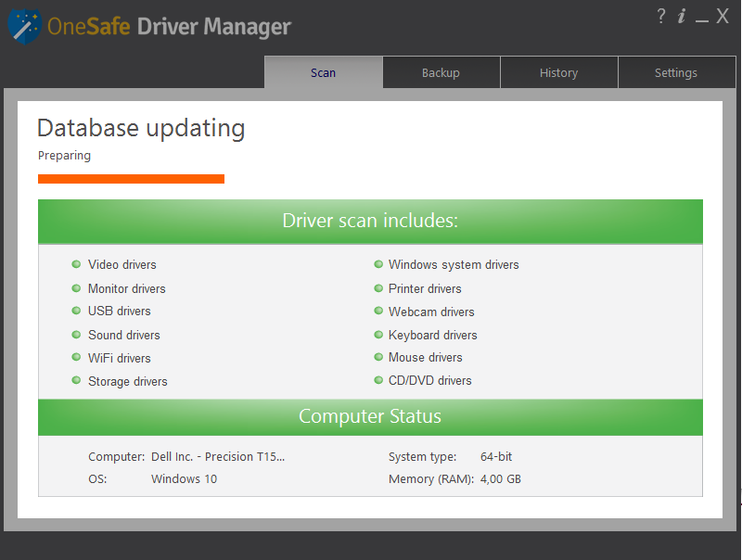Click the Mouse drivers item
This screenshot has height=560, width=742.
click(x=426, y=357)
